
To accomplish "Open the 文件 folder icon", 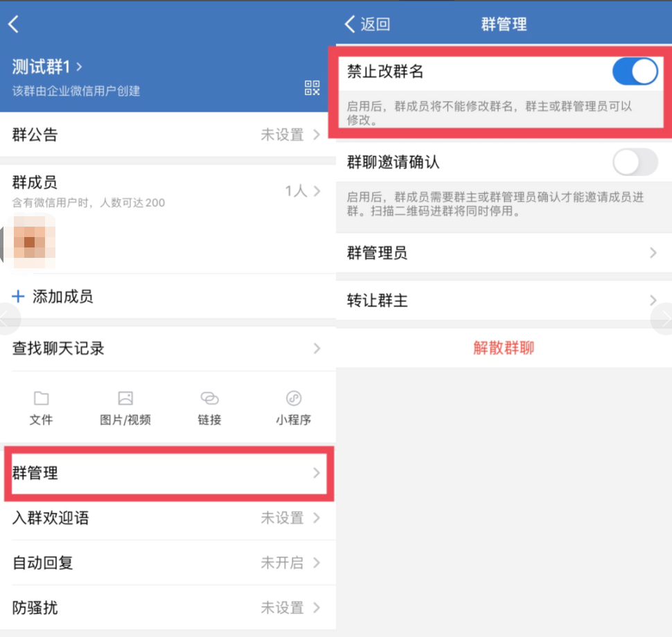I will tap(41, 399).
